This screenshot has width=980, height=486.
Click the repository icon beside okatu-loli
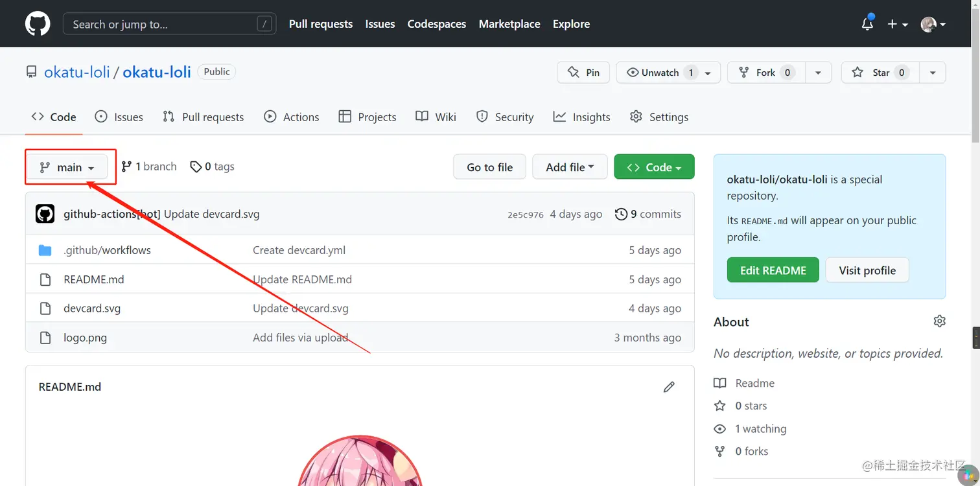[x=31, y=72]
